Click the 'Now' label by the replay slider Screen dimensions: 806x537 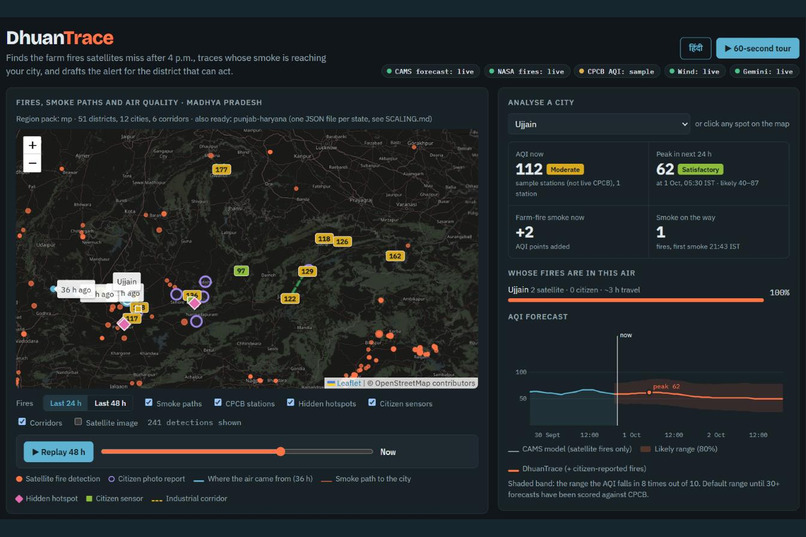pyautogui.click(x=388, y=452)
